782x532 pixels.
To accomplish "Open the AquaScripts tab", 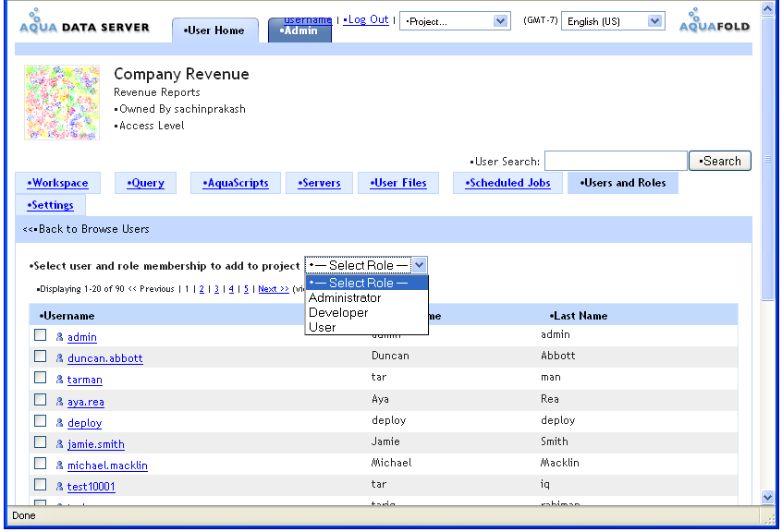I will pyautogui.click(x=236, y=183).
